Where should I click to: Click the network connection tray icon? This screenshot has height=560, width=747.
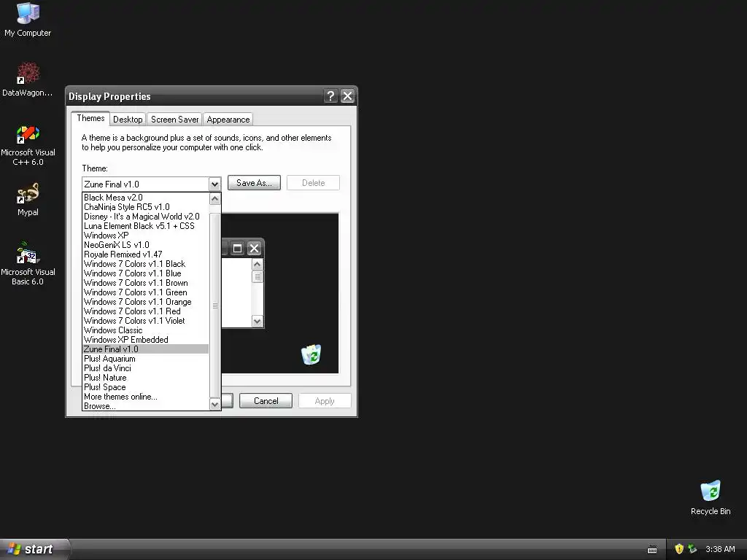(x=692, y=549)
